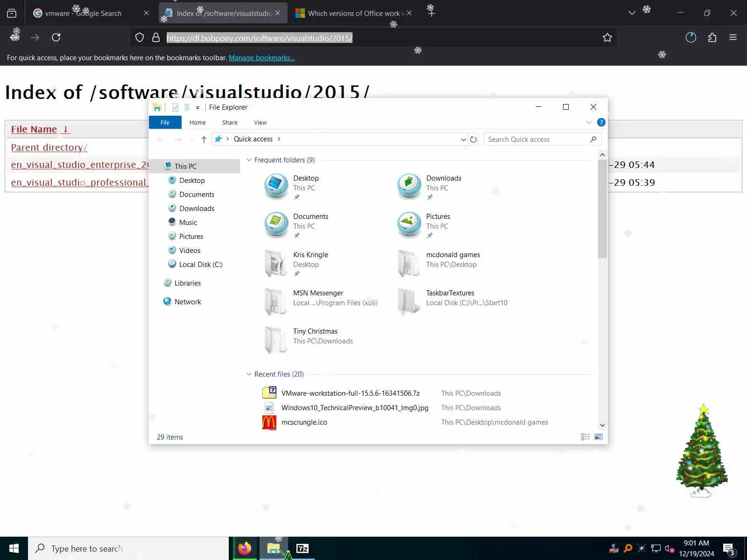Switch to the View ribbon tab
Viewport: 747px width, 560px height.
[x=260, y=122]
